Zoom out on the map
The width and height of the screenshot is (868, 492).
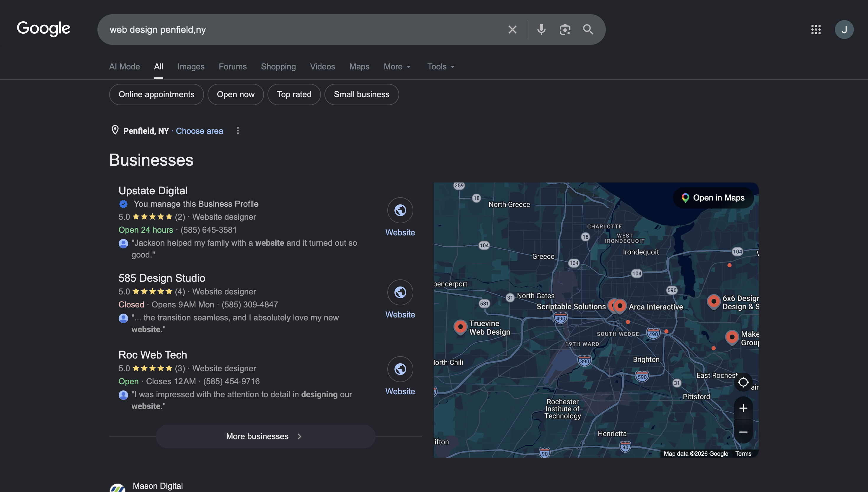pyautogui.click(x=743, y=432)
